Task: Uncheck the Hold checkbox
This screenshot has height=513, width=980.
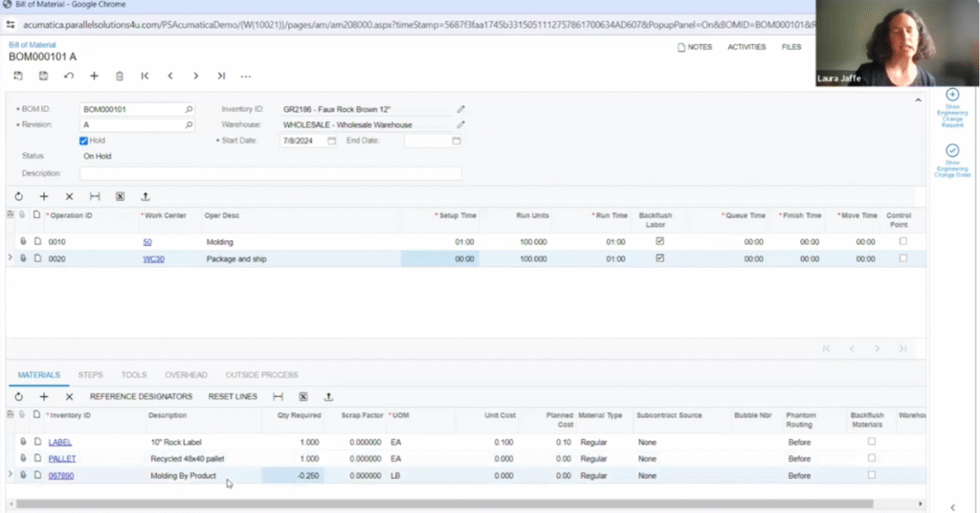Action: (84, 141)
